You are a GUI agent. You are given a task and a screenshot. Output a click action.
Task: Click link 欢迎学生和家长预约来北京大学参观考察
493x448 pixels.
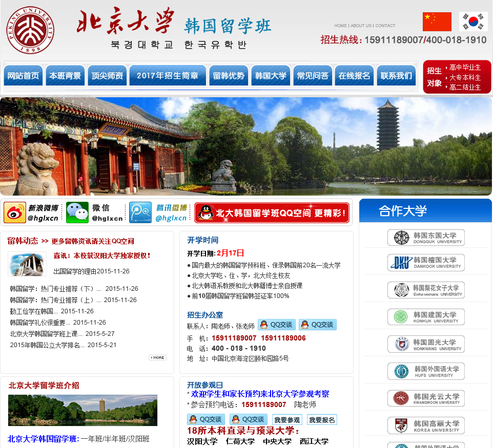[x=260, y=394]
